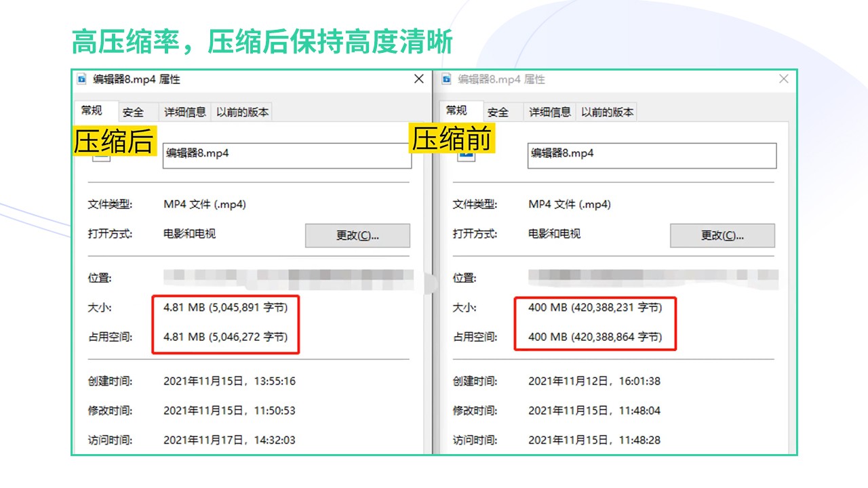The image size is (868, 488).
Task: Close the left 编辑器8.mp4 properties dialog
Action: click(418, 79)
